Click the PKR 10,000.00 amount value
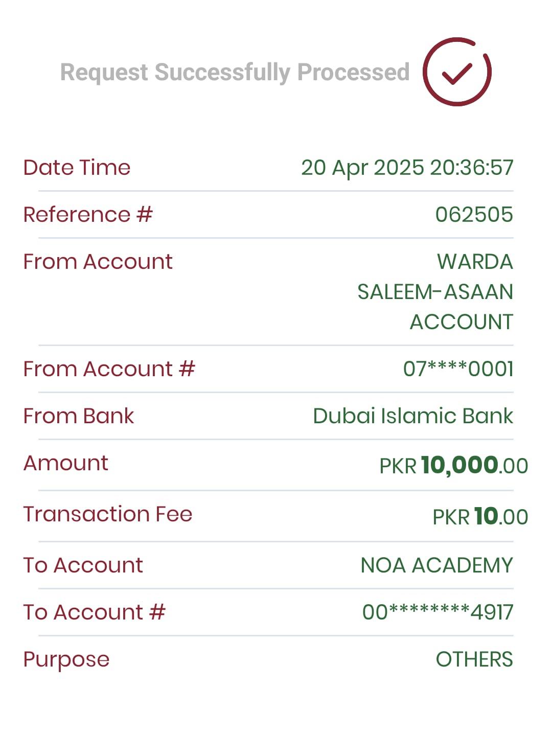Image resolution: width=552 pixels, height=756 pixels. [453, 466]
